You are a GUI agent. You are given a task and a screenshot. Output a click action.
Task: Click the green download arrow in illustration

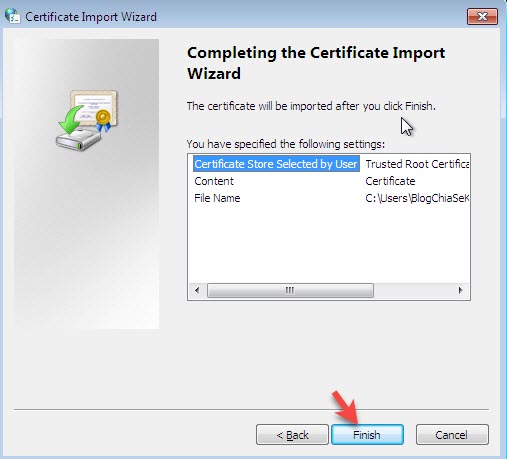(x=71, y=120)
